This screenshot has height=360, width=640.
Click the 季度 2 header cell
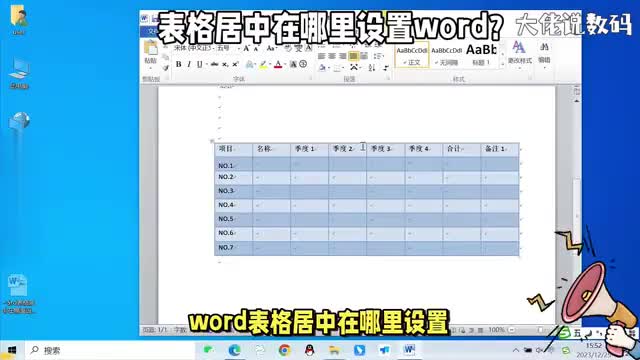[347, 149]
